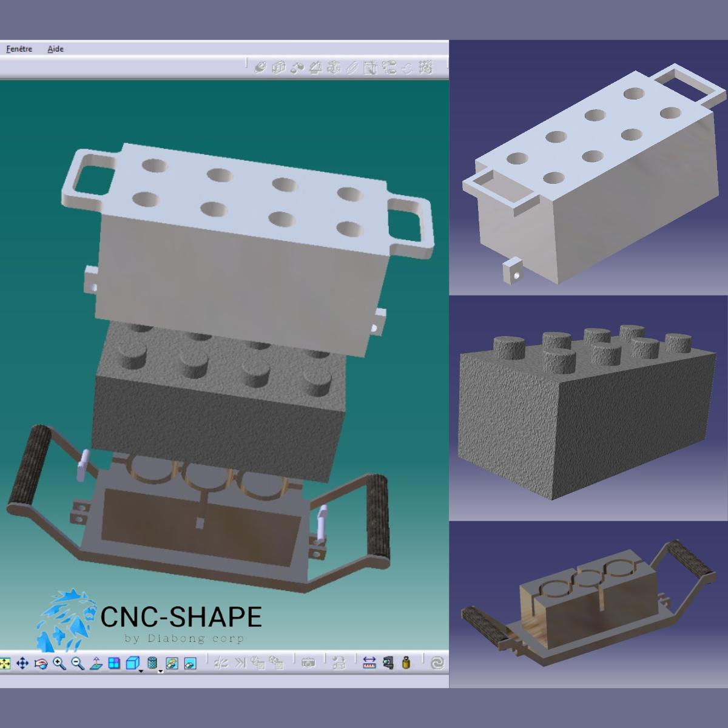
Task: Click the shading render style icon
Action: click(152, 663)
